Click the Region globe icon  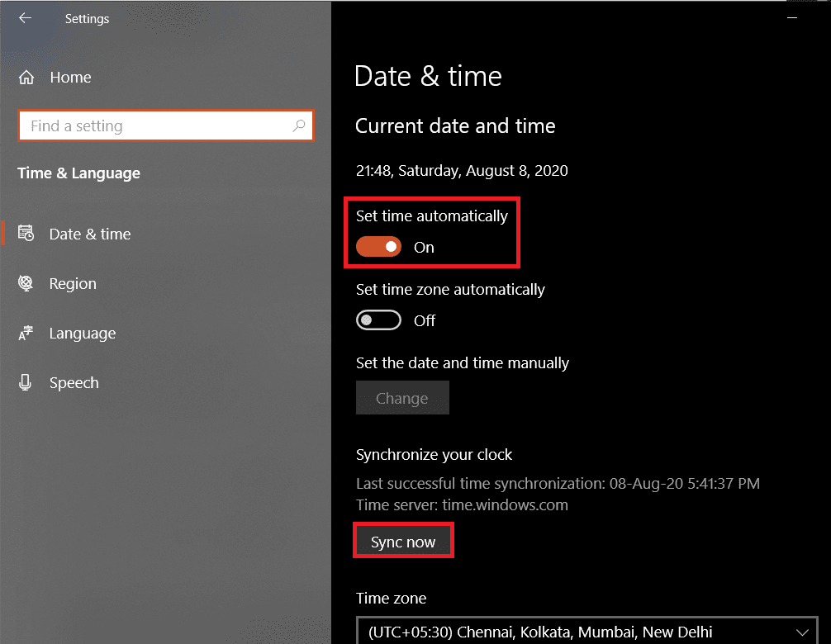pos(26,283)
